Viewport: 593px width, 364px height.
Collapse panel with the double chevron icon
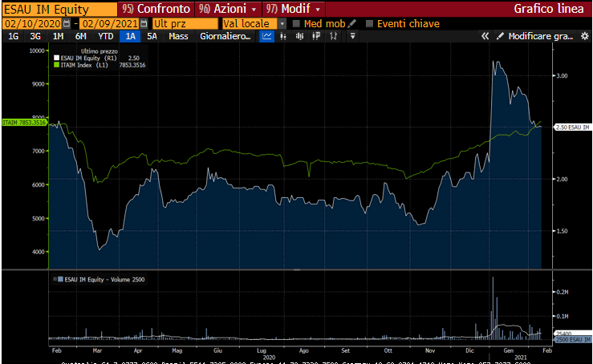pos(485,37)
